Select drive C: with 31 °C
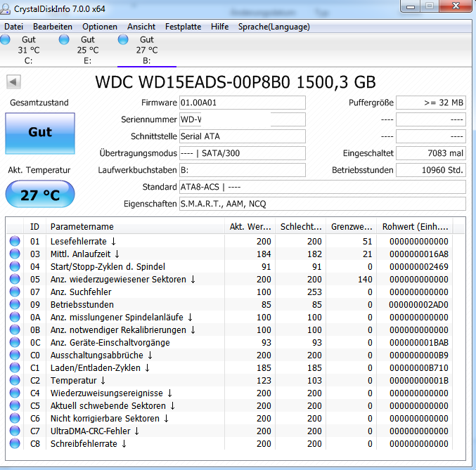 29,50
